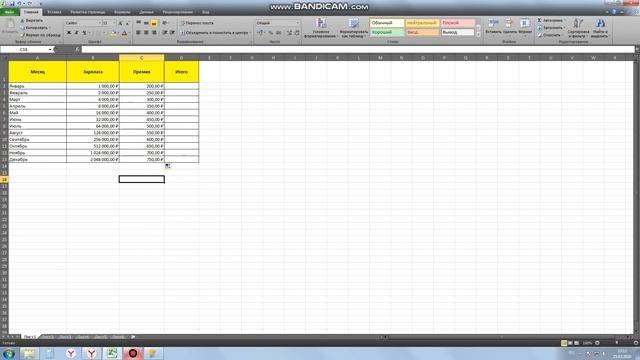Apply the percent style format
Image resolution: width=640 pixels, height=360 pixels.
click(x=271, y=32)
